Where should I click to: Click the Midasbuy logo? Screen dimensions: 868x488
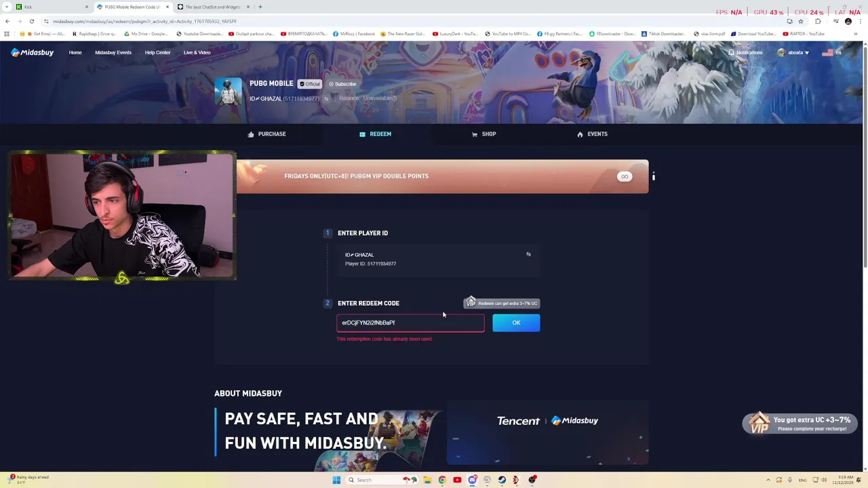coord(32,52)
